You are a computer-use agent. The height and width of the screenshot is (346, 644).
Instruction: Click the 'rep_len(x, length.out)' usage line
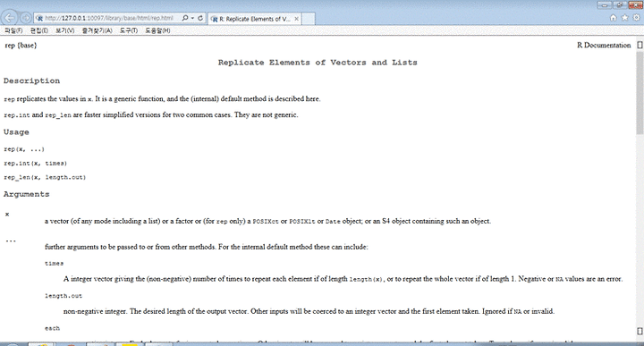45,177
